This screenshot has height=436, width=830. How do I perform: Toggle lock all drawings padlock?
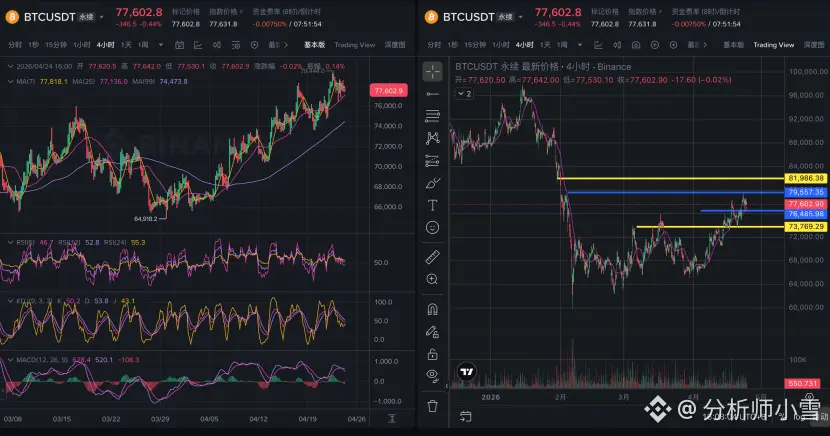(x=432, y=354)
